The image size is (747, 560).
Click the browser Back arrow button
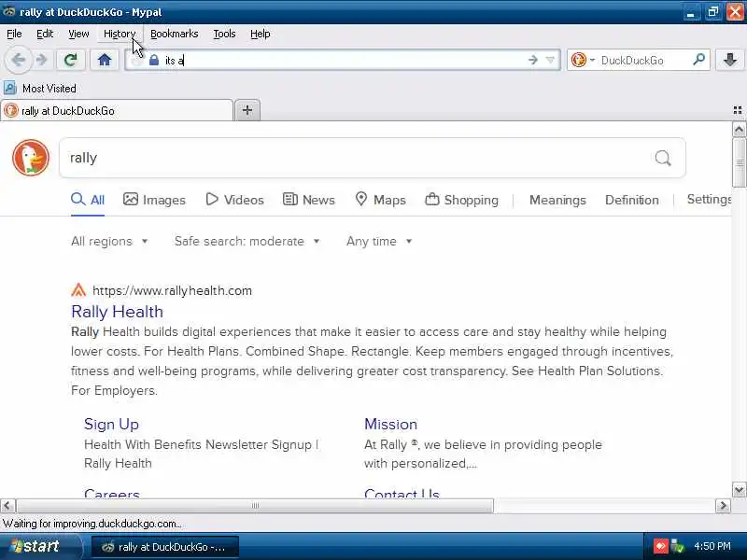click(x=18, y=60)
